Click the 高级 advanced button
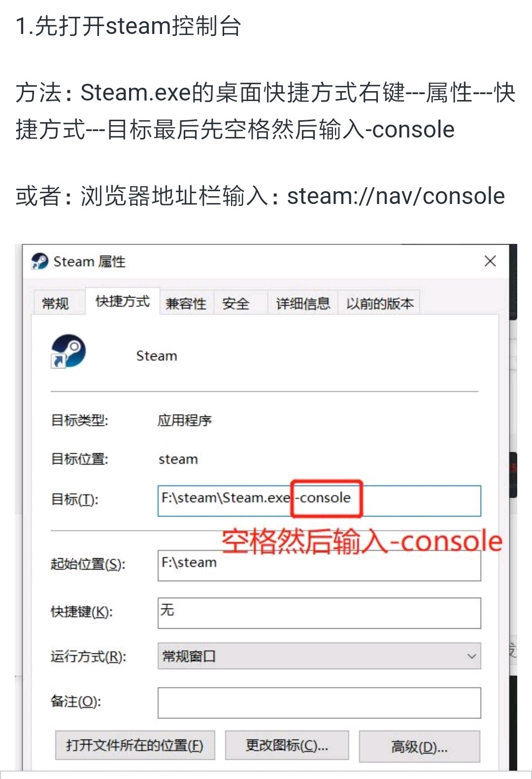The height and width of the screenshot is (779, 532). [x=420, y=746]
